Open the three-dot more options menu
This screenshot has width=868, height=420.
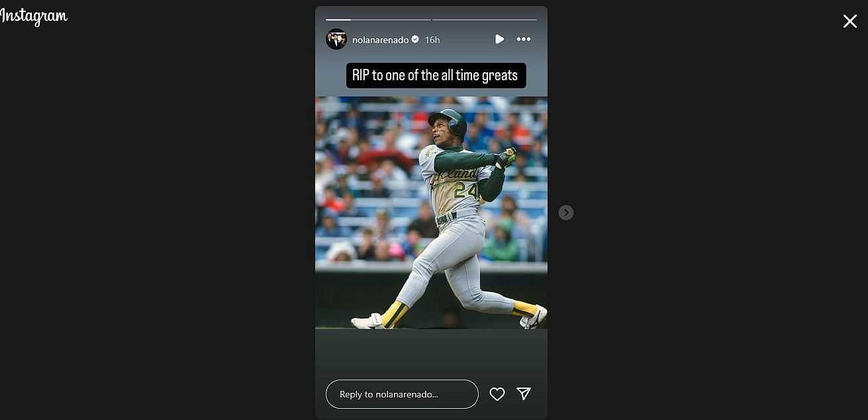524,39
